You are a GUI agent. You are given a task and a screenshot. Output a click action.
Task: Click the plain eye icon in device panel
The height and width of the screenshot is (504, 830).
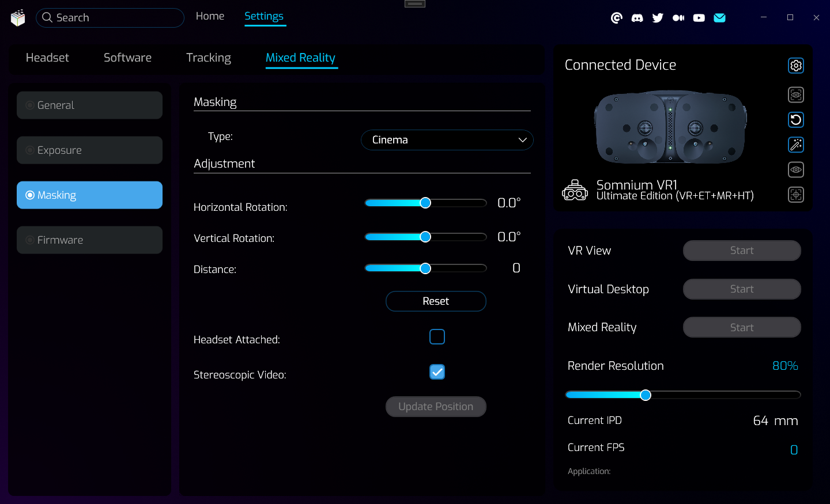pyautogui.click(x=796, y=170)
